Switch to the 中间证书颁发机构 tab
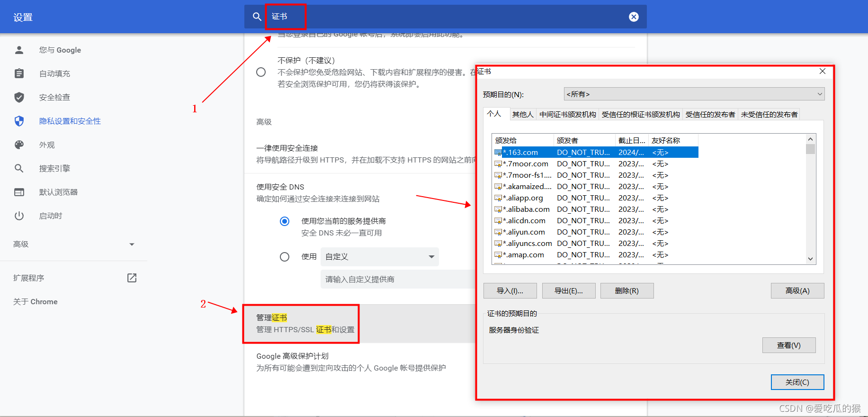 click(567, 114)
